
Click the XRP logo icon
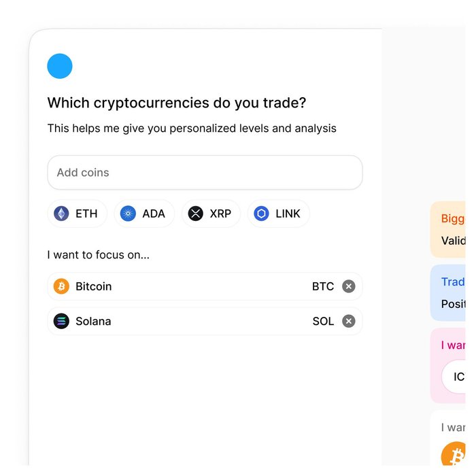click(196, 214)
